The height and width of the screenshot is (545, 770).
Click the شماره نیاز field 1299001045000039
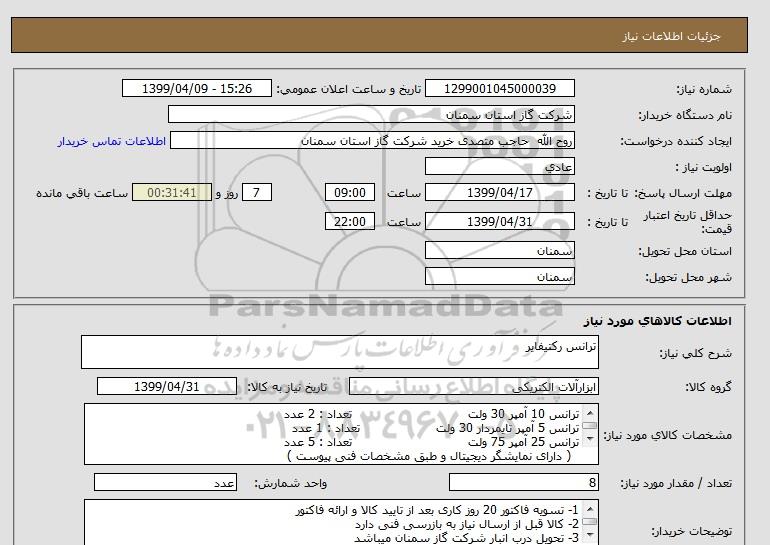[x=499, y=88]
